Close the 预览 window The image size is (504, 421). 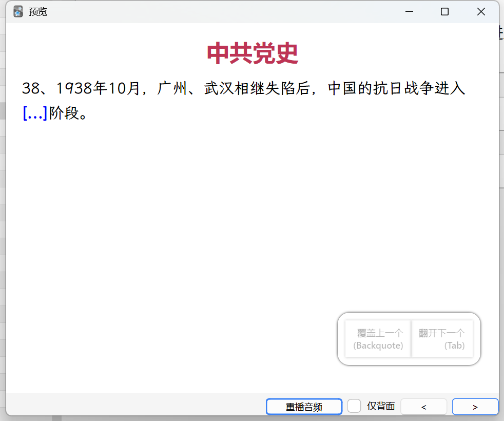coord(481,12)
